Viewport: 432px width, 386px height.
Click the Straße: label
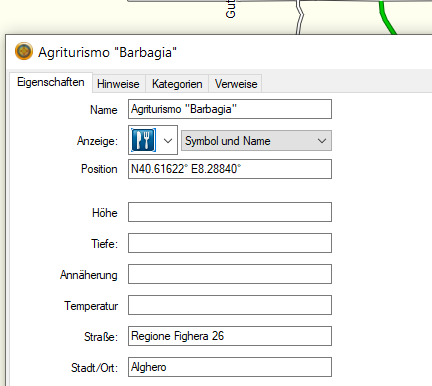pyautogui.click(x=101, y=337)
